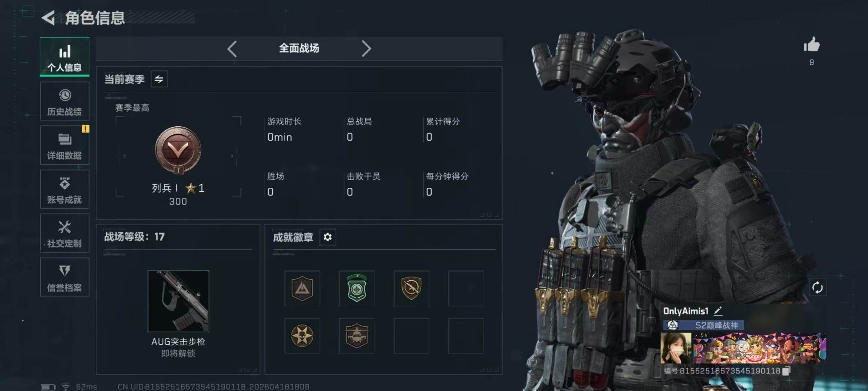Switch to previous game mode with left chevron
This screenshot has height=391, width=868.
tap(232, 48)
